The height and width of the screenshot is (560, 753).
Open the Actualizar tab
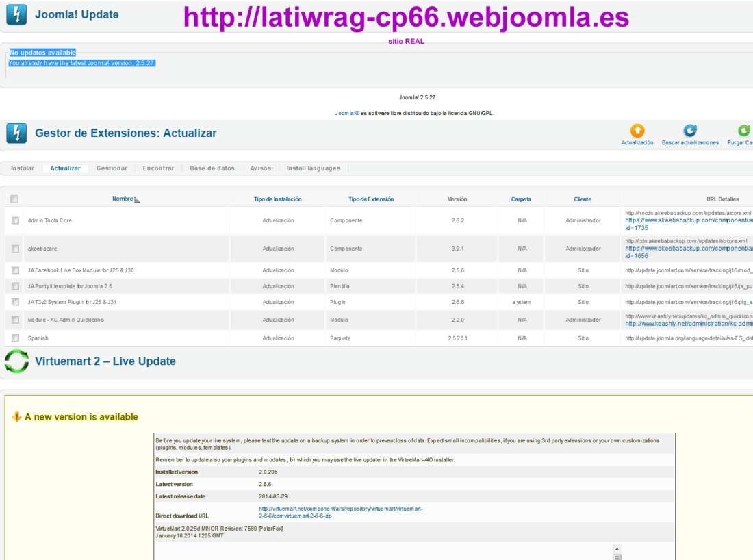pyautogui.click(x=65, y=168)
